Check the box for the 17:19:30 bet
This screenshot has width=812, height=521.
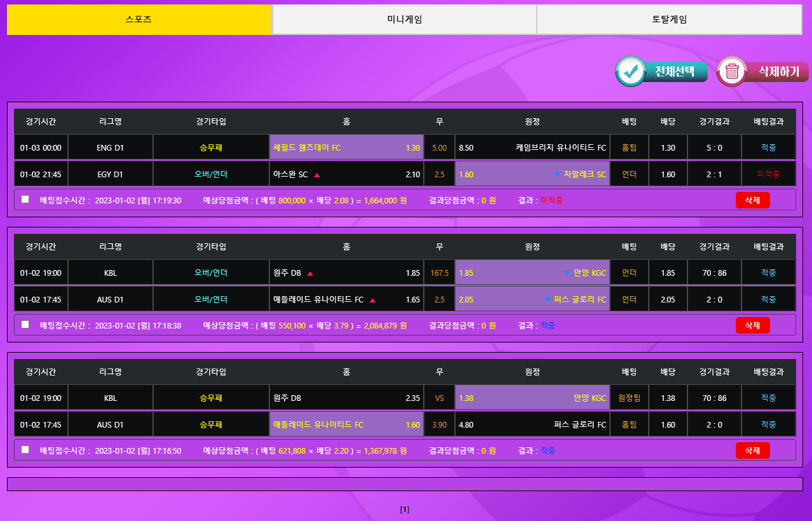pyautogui.click(x=25, y=200)
